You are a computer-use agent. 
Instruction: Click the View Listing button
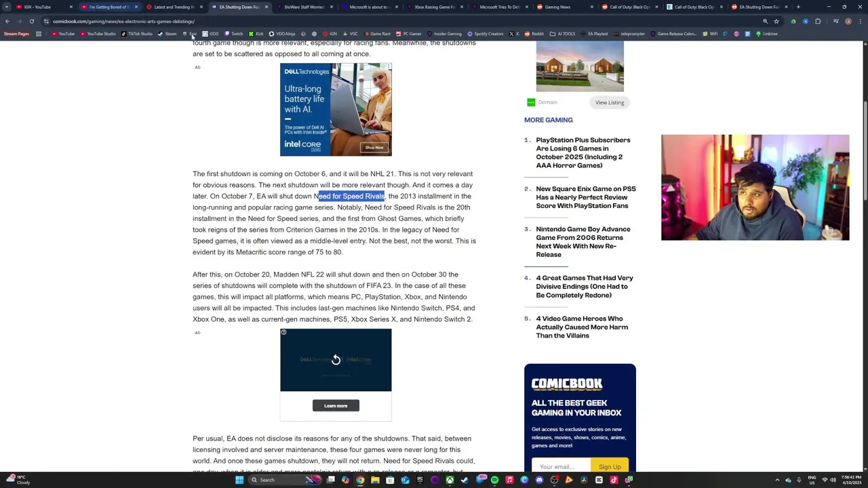coord(610,102)
